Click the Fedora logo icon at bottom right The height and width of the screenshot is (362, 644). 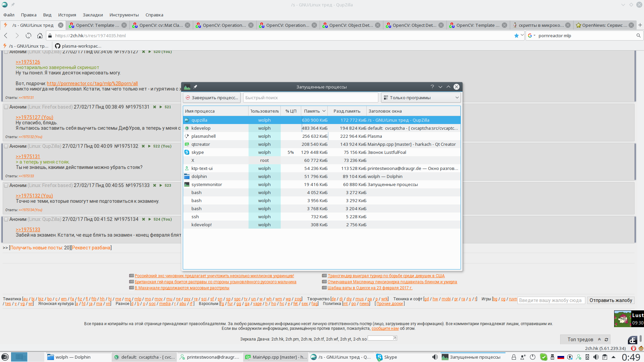[x=633, y=340]
